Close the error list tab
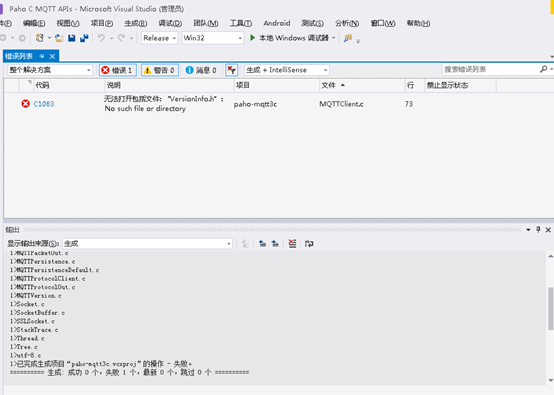The image size is (554, 395). pos(52,56)
